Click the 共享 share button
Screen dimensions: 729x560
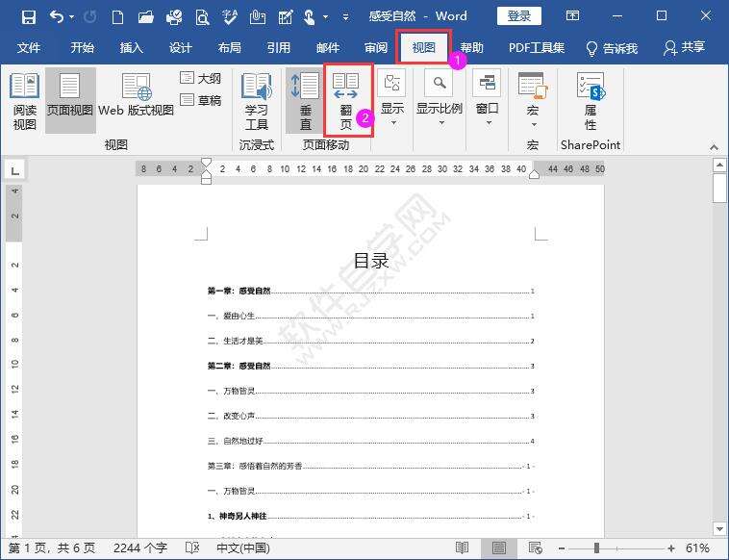(685, 47)
